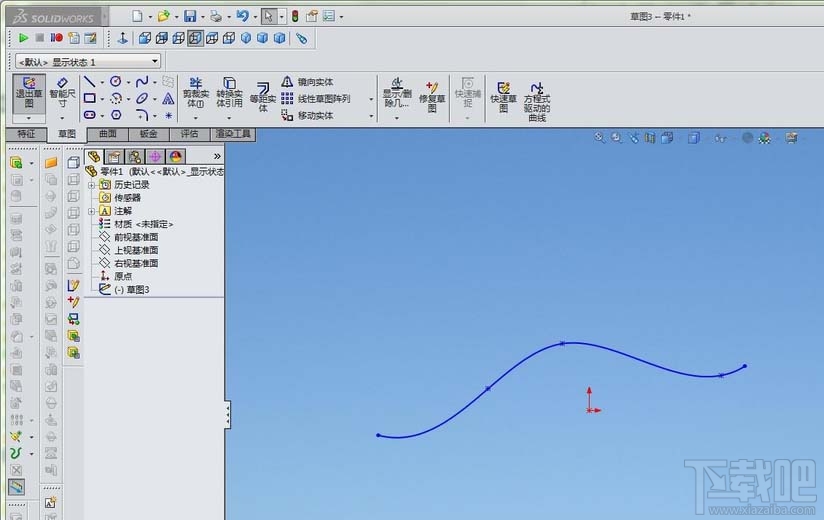The image size is (824, 520).
Task: Switch to the 渲染工具 tab
Action: click(x=233, y=134)
